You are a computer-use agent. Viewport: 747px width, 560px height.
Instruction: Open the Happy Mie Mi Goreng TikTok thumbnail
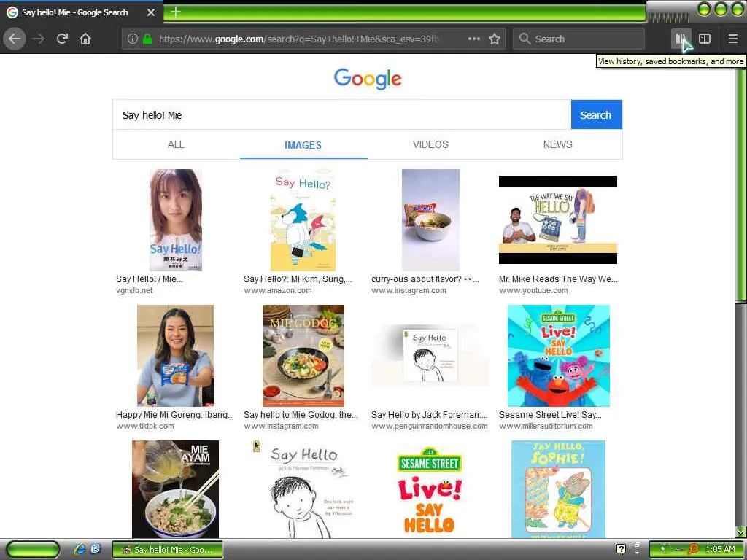[175, 356]
